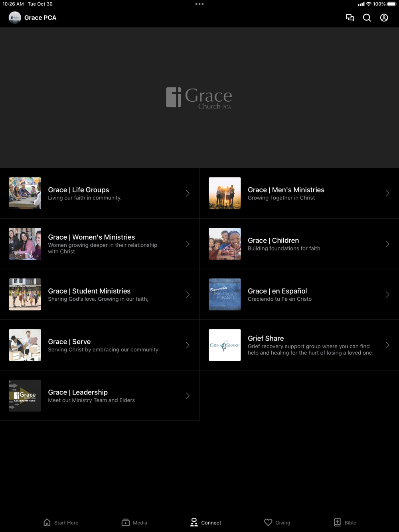Screen dimensions: 399x532
Task: Open Grace Serve thumbnail image
Action: tap(25, 345)
